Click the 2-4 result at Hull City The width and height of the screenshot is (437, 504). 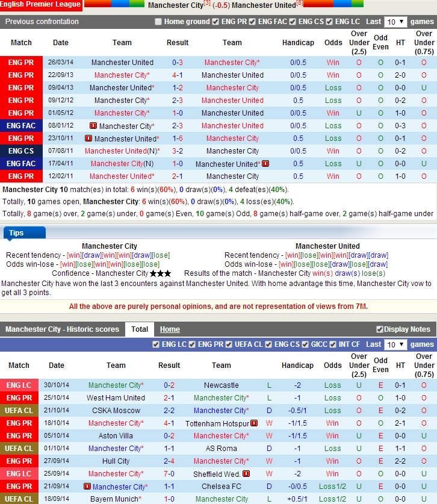(x=169, y=461)
